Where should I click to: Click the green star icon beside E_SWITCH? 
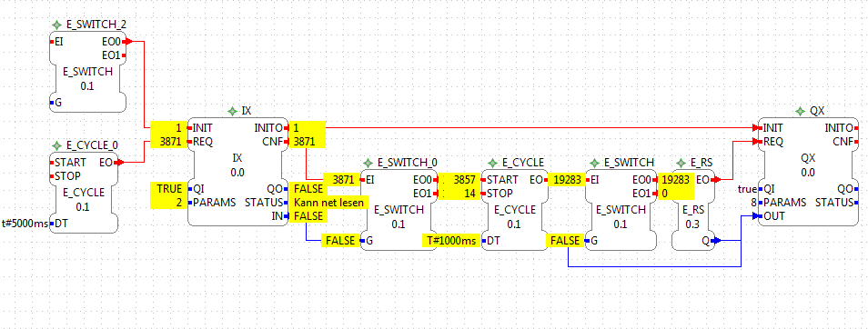tap(595, 163)
